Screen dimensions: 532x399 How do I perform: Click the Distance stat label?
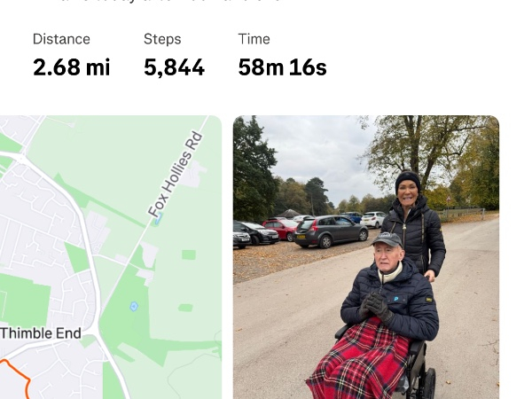(61, 39)
